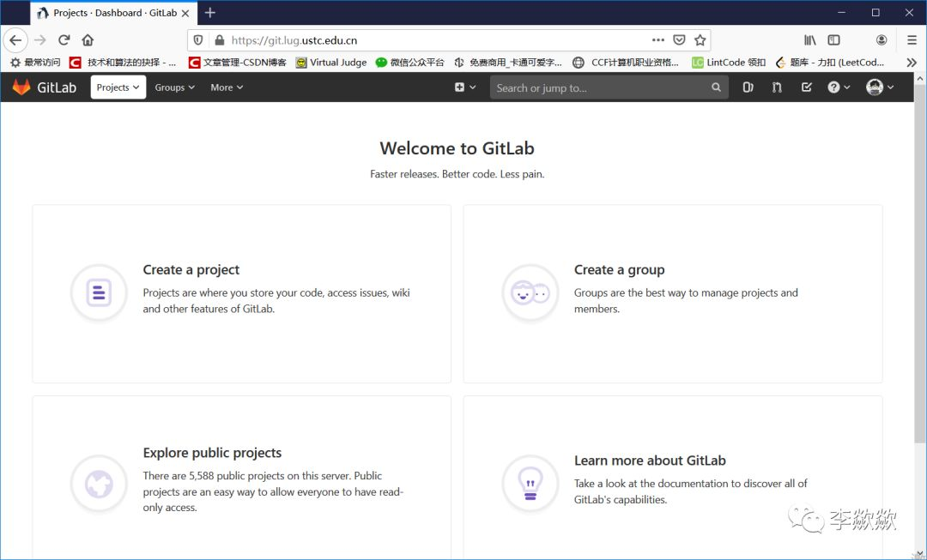Click the search magnifier icon
Viewport: 927px width, 560px height.
[716, 87]
